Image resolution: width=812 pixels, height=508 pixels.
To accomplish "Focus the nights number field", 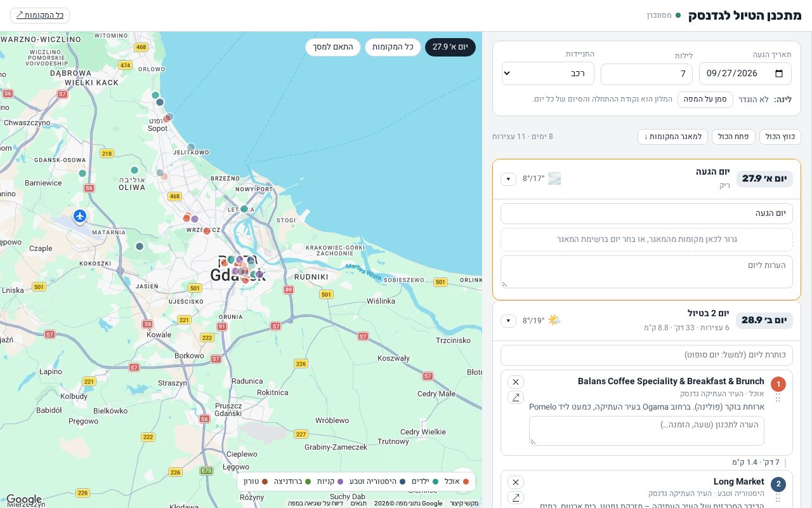I will pos(646,74).
